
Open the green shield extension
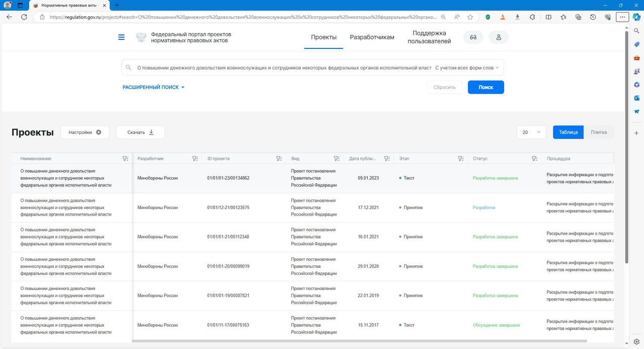click(488, 17)
